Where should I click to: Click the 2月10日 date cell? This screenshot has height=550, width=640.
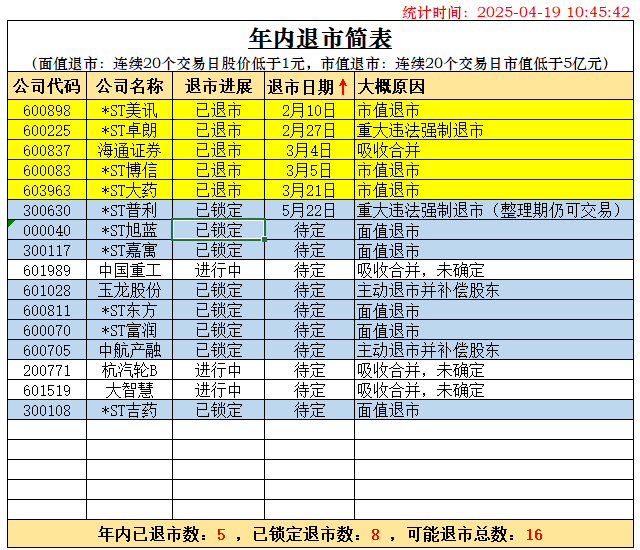click(x=309, y=110)
